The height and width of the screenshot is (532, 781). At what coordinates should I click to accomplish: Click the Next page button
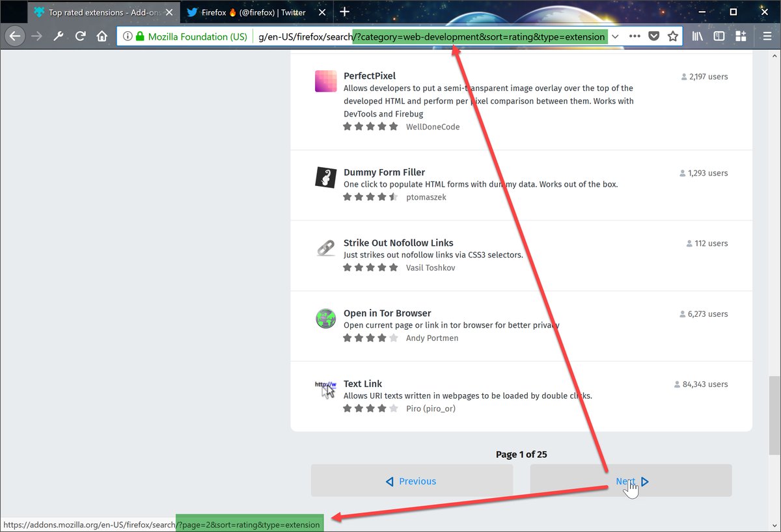pos(631,481)
